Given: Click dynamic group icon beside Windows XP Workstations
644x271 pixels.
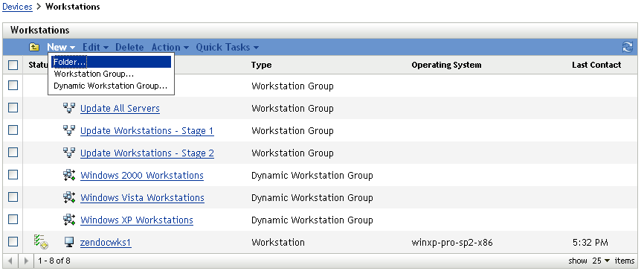Looking at the screenshot, I should (68, 220).
